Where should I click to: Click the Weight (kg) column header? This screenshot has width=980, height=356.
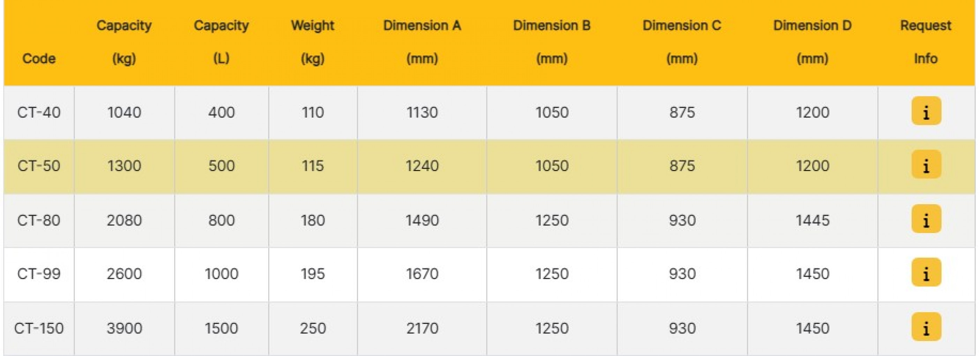[x=313, y=42]
